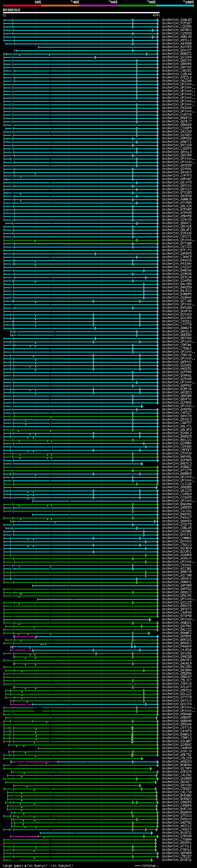The width and height of the screenshot is (197, 868).
Task: Select hit label UniRef100_B8BQ72
Action: point(177,54)
